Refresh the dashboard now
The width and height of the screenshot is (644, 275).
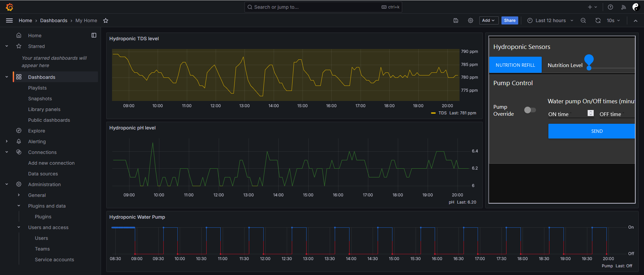click(x=598, y=20)
